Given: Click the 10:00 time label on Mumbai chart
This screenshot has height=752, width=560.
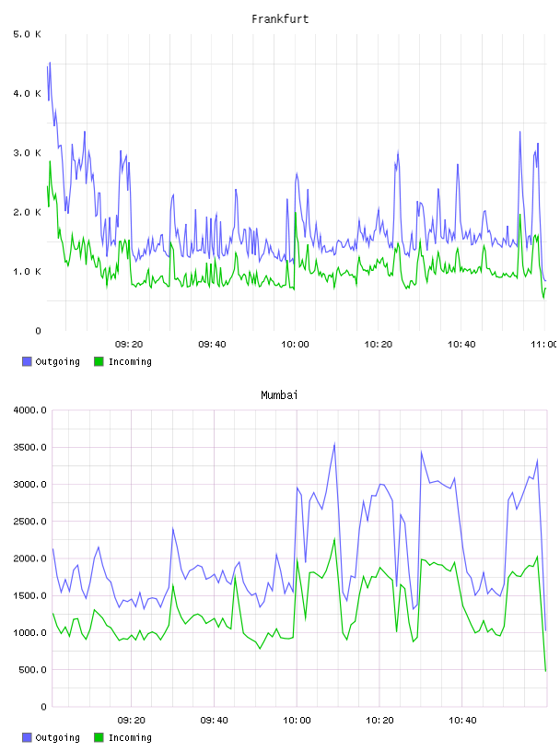Looking at the screenshot, I should (297, 721).
